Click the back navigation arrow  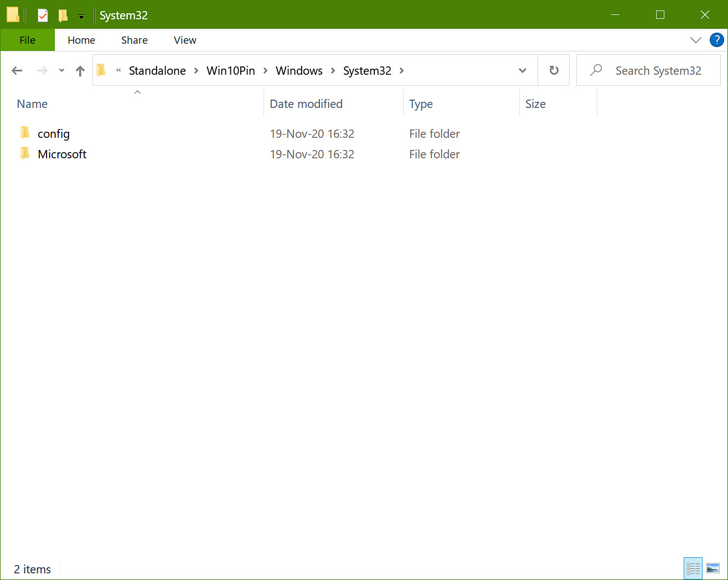tap(17, 70)
